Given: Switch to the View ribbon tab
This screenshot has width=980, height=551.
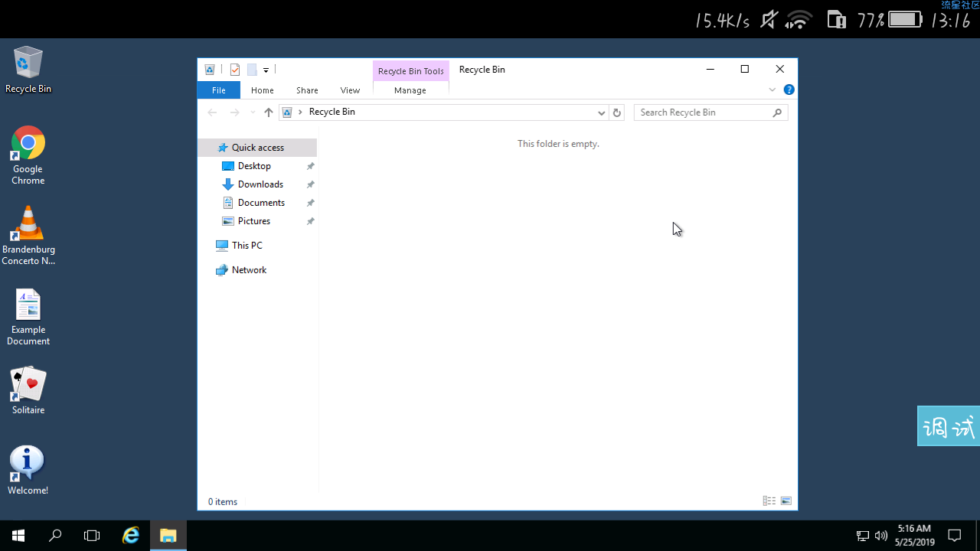Looking at the screenshot, I should [x=350, y=90].
